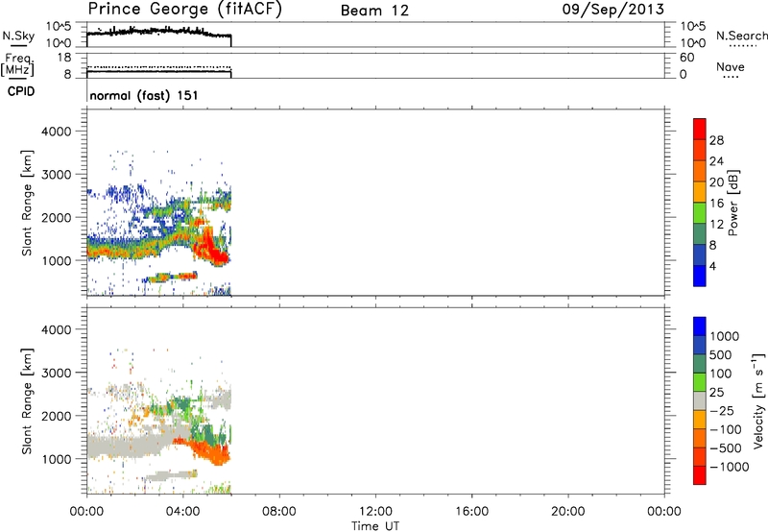Click the '16:00' time axis tick label

pyautogui.click(x=471, y=512)
